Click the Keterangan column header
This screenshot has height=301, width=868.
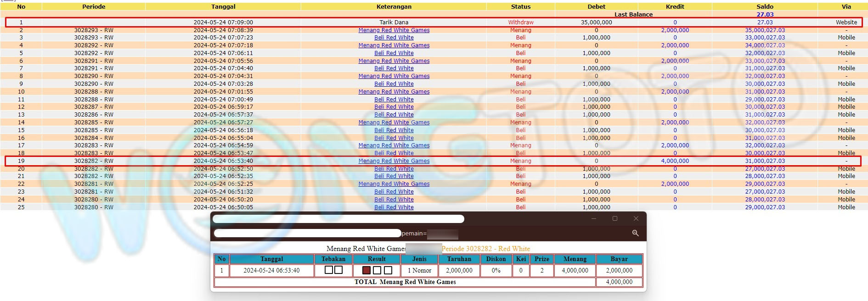394,6
